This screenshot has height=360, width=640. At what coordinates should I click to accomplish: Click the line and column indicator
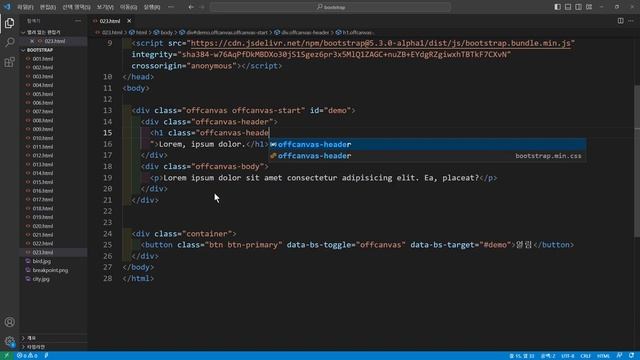click(522, 356)
